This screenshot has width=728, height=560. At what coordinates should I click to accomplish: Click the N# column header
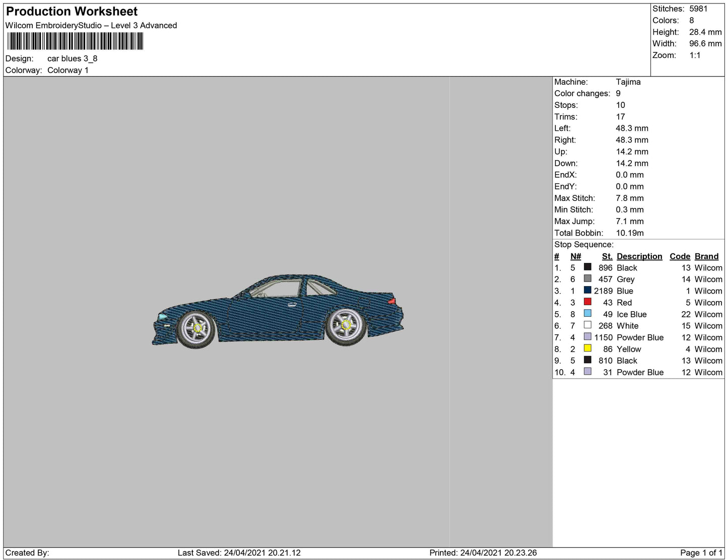(x=575, y=256)
